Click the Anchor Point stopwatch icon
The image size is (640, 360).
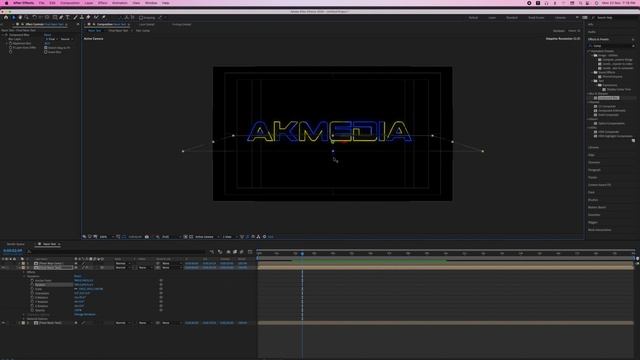point(32,280)
